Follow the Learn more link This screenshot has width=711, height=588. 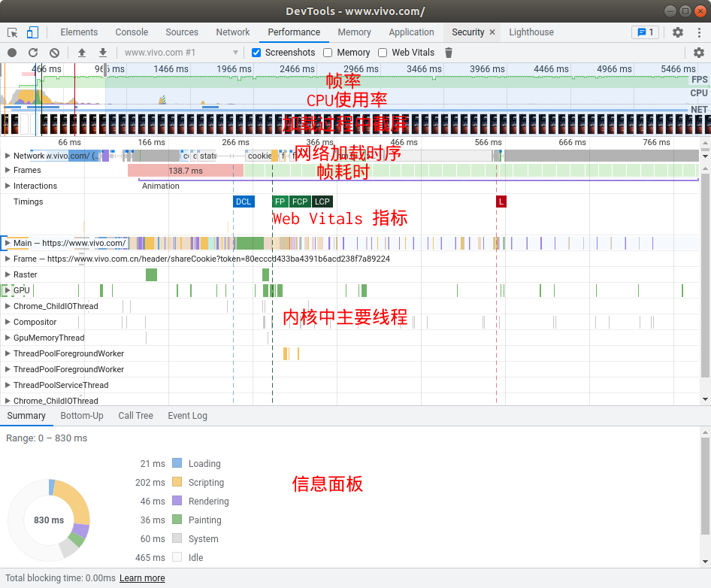(x=142, y=578)
